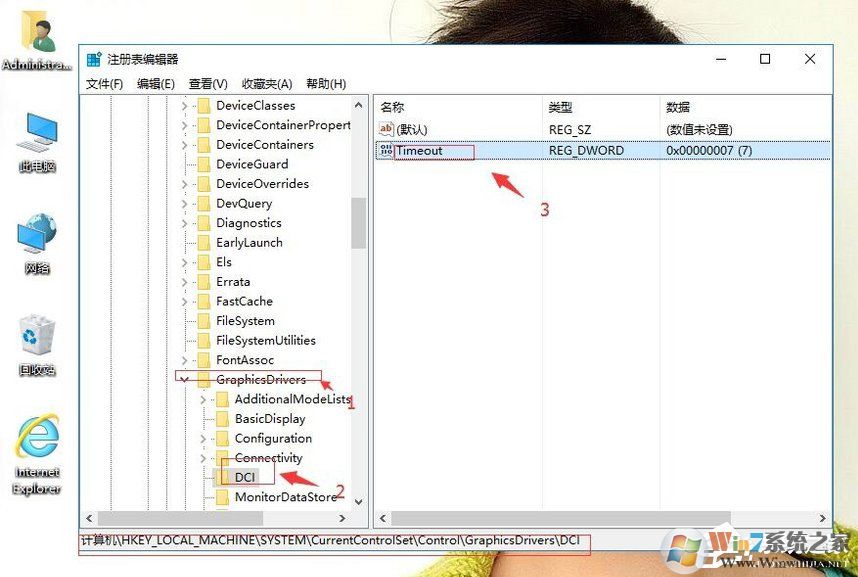Select the Timeout registry value
Image resolution: width=858 pixels, height=577 pixels.
420,150
